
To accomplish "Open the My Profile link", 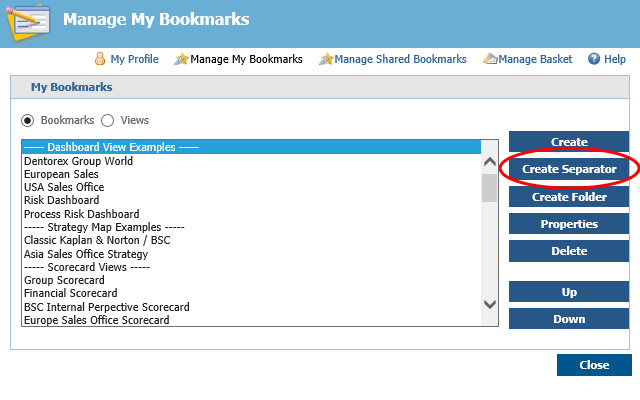I will click(x=134, y=59).
